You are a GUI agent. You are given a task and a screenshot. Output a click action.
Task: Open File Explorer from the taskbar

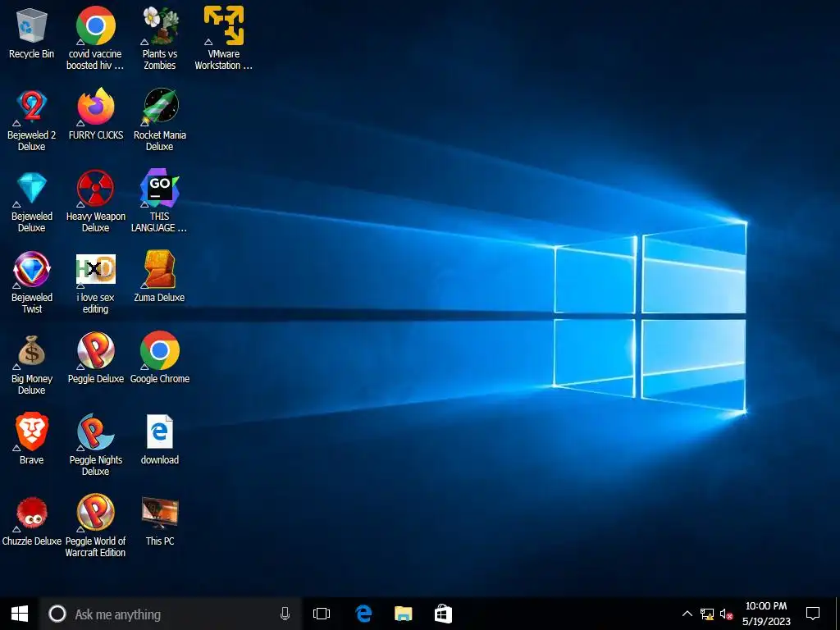(404, 614)
